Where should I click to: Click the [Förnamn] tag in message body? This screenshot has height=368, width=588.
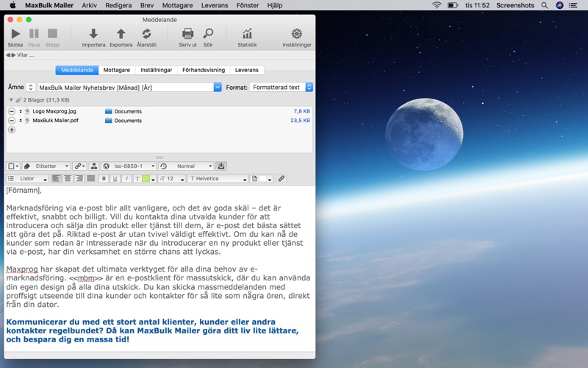(23, 191)
